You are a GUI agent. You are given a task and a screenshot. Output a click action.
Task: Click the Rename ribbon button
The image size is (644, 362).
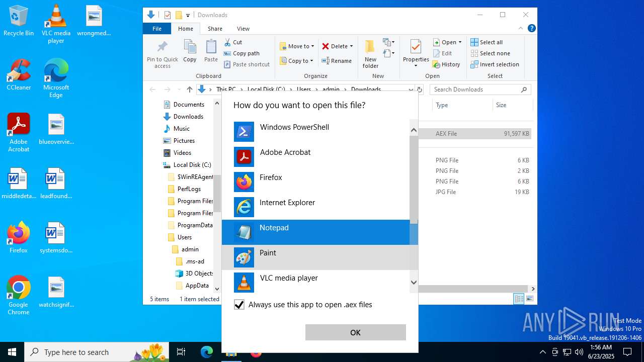coord(337,61)
